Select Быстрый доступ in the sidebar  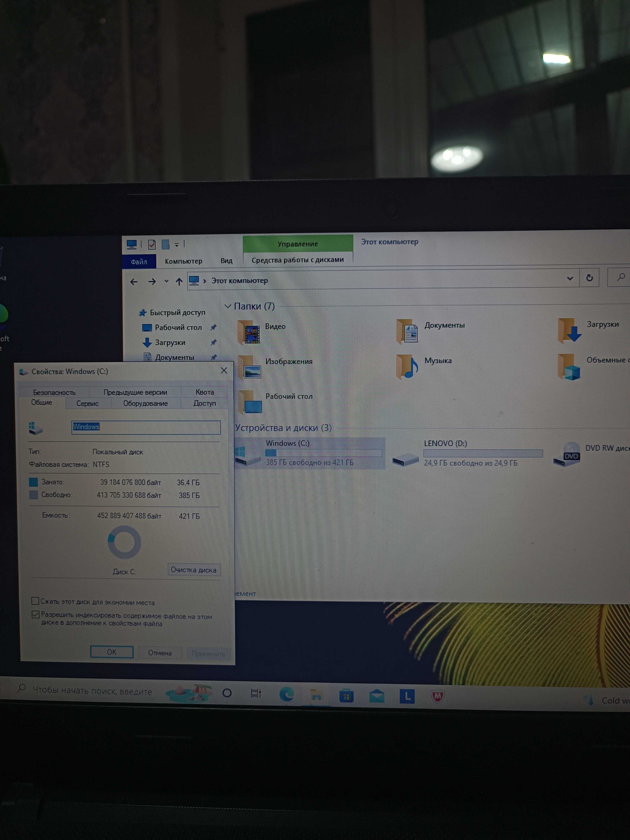[x=177, y=312]
